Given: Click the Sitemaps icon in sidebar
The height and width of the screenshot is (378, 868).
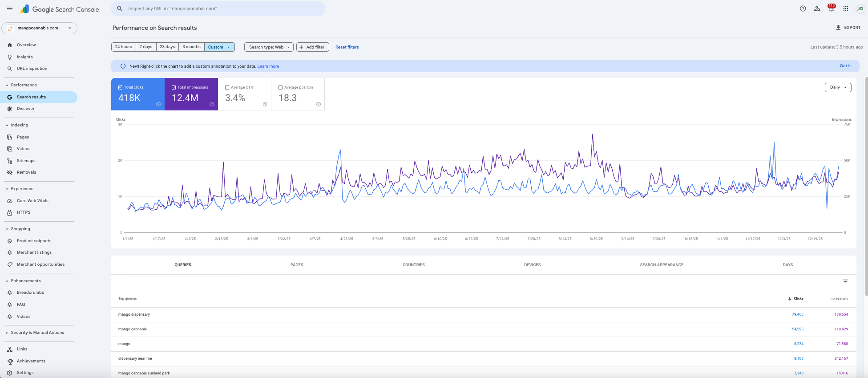Looking at the screenshot, I should click(10, 161).
